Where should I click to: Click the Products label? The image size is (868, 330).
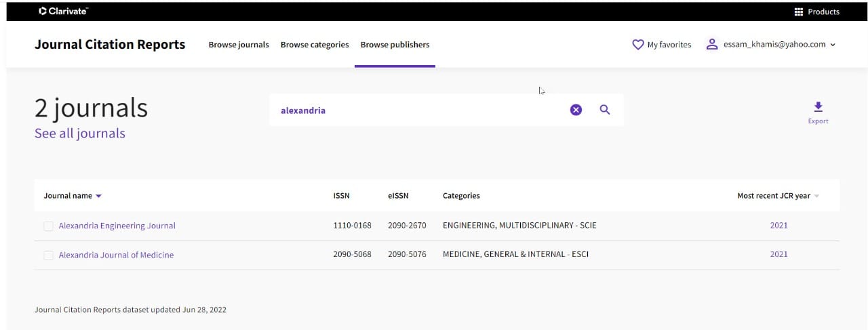click(x=823, y=12)
